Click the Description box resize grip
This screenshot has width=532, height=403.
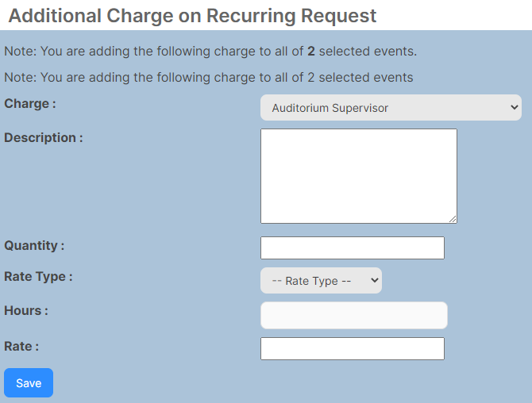click(453, 219)
